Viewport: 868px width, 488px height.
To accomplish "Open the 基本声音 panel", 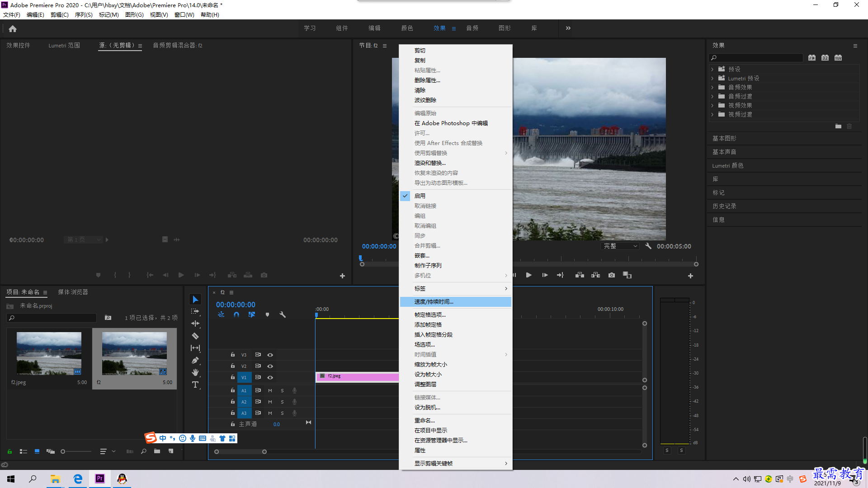I will click(724, 152).
